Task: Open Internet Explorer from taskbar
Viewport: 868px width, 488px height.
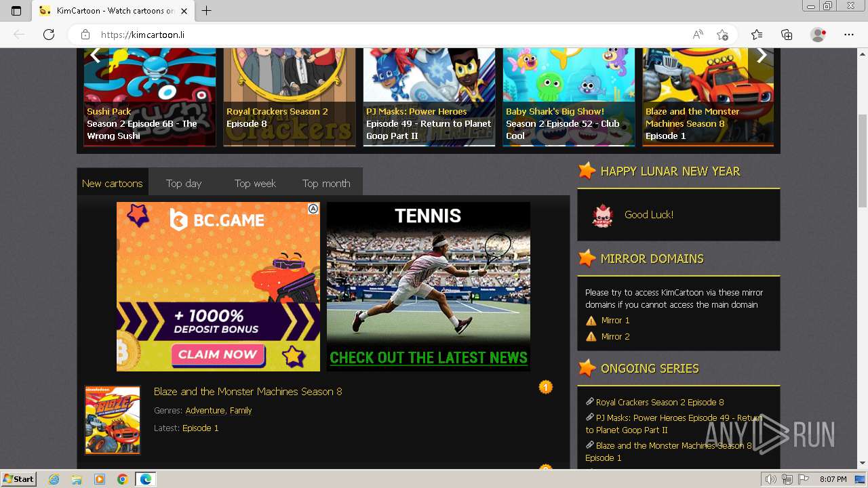Action: tap(54, 479)
